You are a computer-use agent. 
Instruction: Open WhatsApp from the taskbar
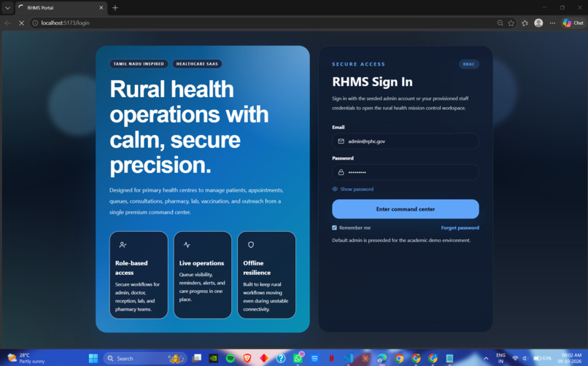click(x=298, y=359)
